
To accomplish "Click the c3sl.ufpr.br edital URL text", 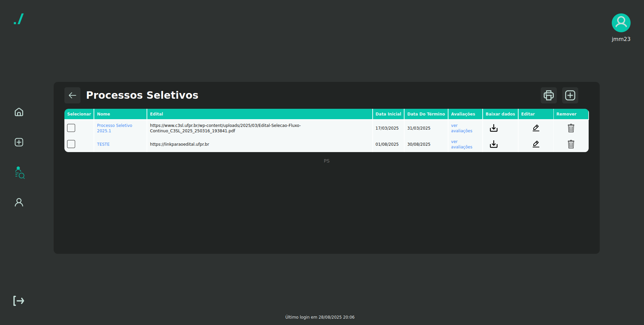I will click(x=225, y=128).
